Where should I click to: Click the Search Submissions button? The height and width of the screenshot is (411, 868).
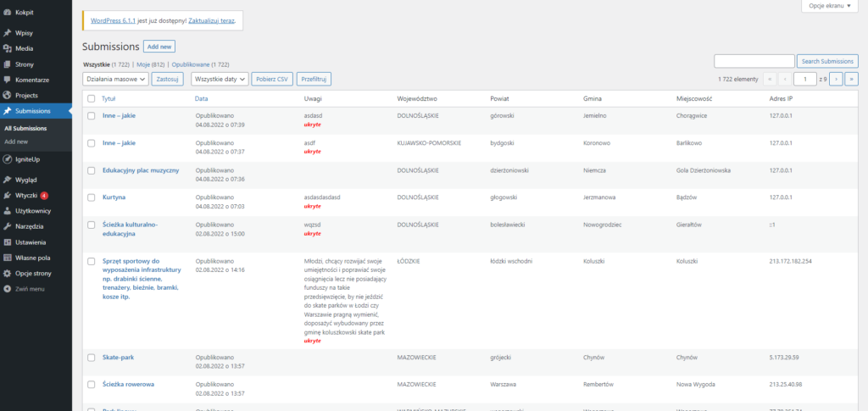pyautogui.click(x=827, y=61)
